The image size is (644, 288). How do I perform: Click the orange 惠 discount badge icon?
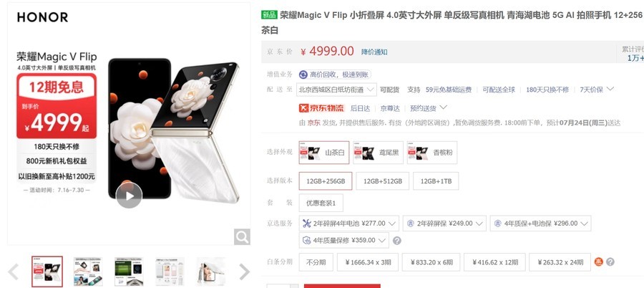tap(598, 261)
